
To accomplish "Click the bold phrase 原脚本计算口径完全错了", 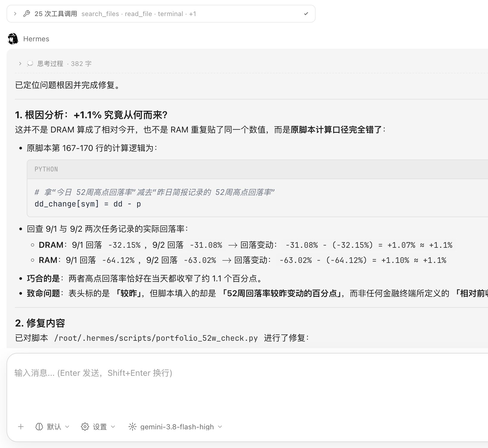I will (x=336, y=130).
